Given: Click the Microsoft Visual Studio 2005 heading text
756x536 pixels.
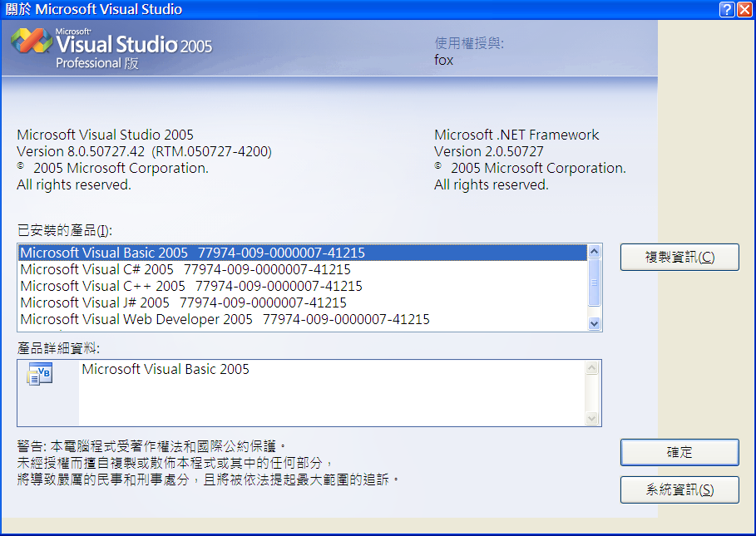Looking at the screenshot, I should click(105, 135).
